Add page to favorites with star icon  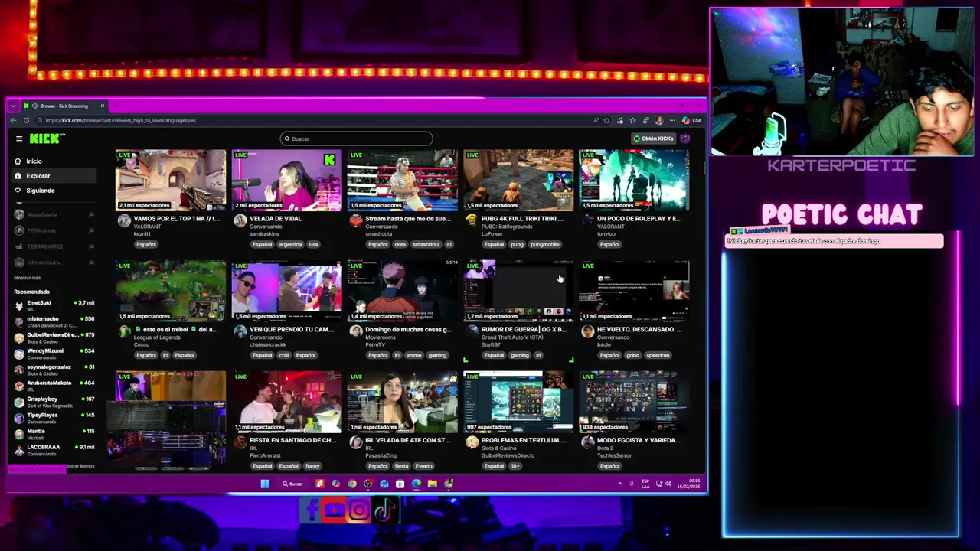pyautogui.click(x=606, y=120)
